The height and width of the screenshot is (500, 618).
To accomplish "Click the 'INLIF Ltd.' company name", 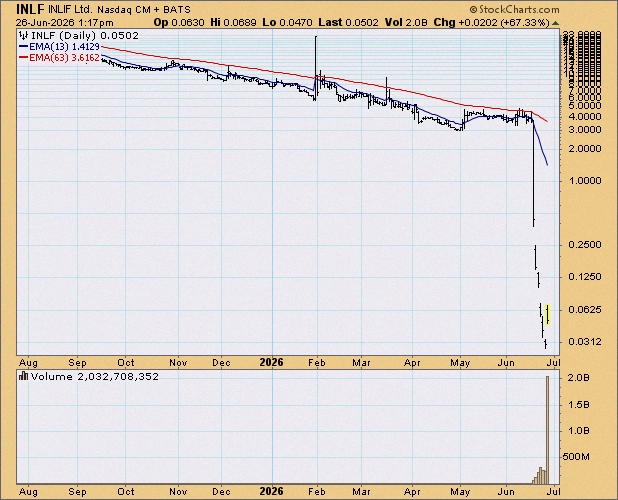I will [x=71, y=9].
